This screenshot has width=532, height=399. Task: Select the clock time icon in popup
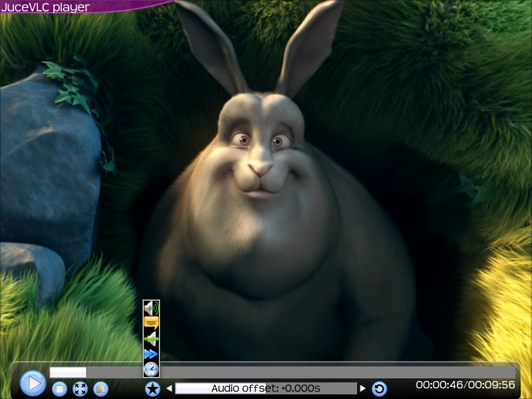152,369
